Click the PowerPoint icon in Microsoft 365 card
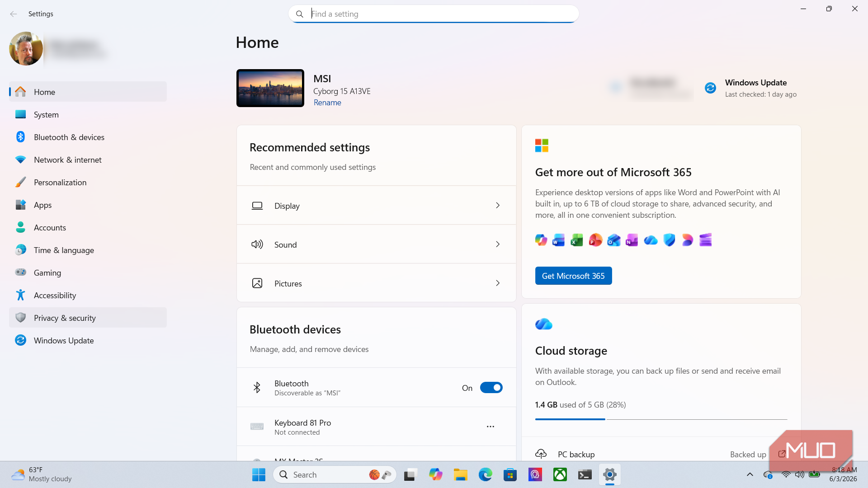The height and width of the screenshot is (488, 868). click(x=595, y=240)
